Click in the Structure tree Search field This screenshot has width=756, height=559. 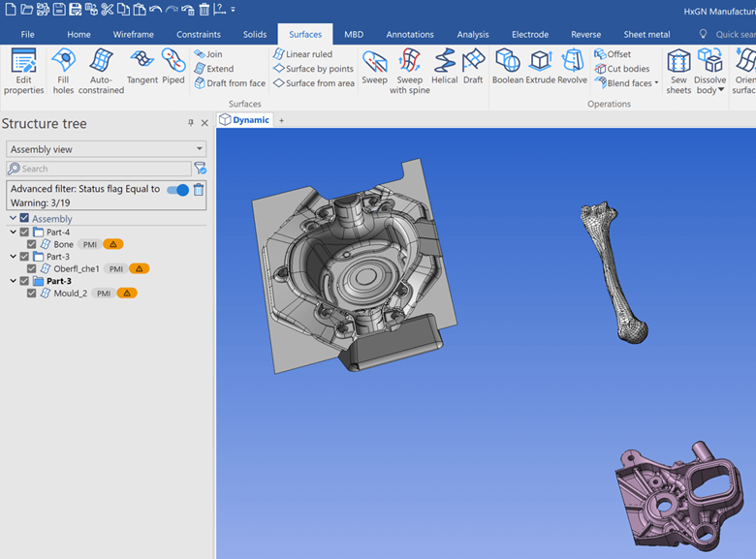(99, 169)
